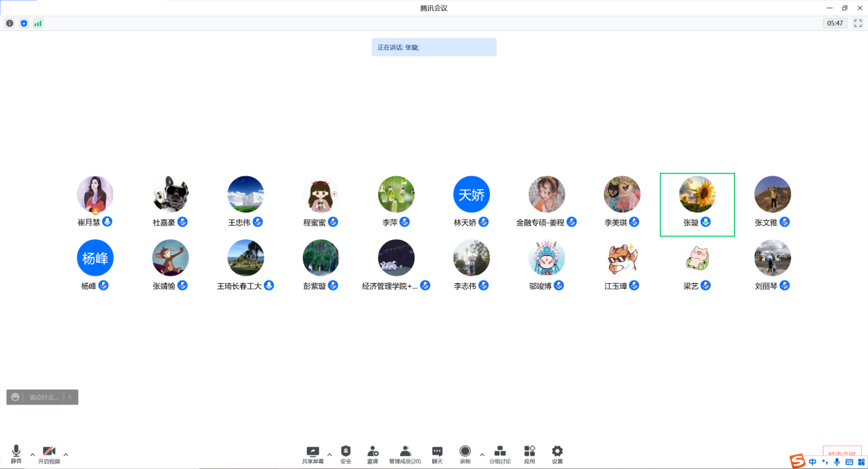Click the meeting info icon

coord(10,23)
